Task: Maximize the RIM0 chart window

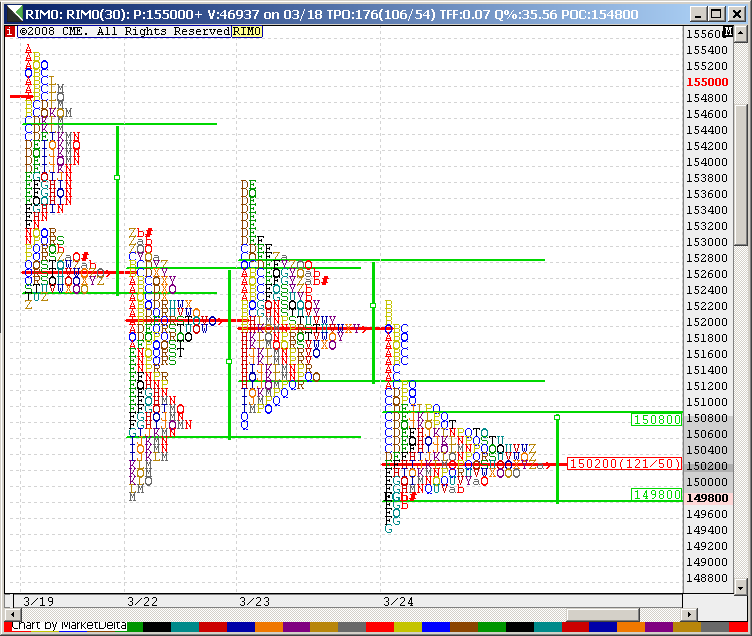Action: click(x=717, y=15)
